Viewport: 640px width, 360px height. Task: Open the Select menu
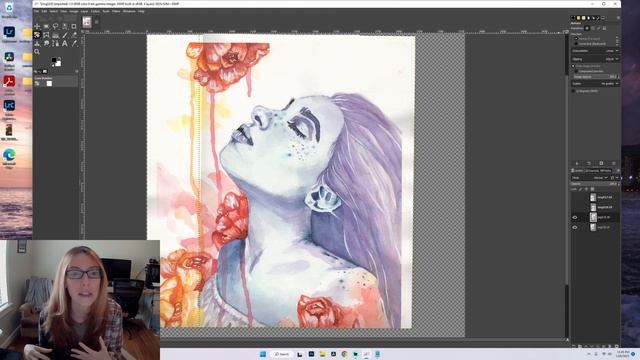click(x=53, y=11)
